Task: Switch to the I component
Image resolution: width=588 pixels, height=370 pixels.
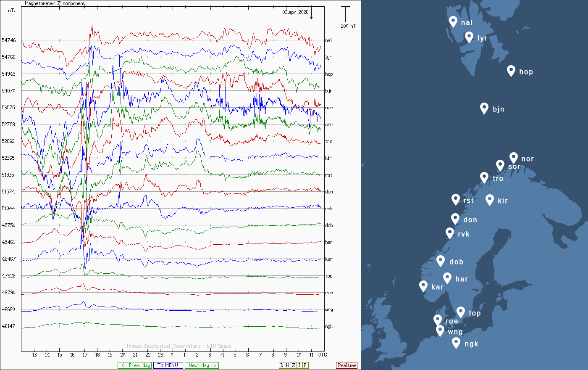Action: [299, 365]
